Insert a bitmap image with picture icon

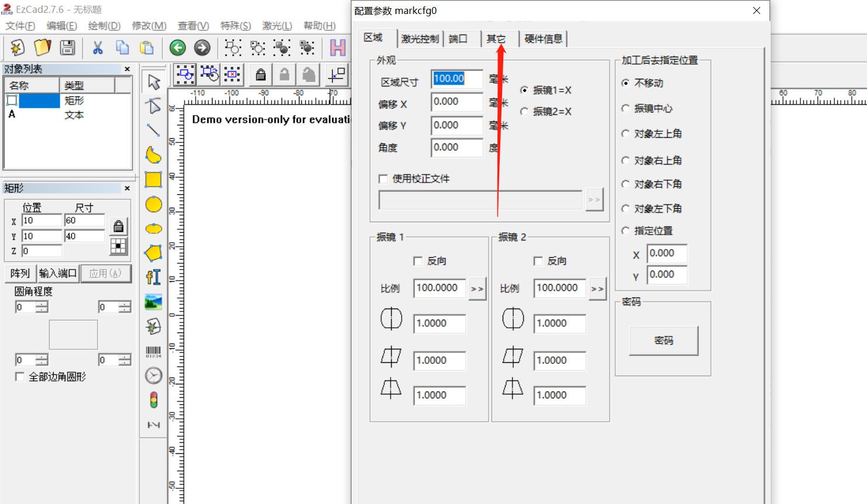(x=154, y=302)
